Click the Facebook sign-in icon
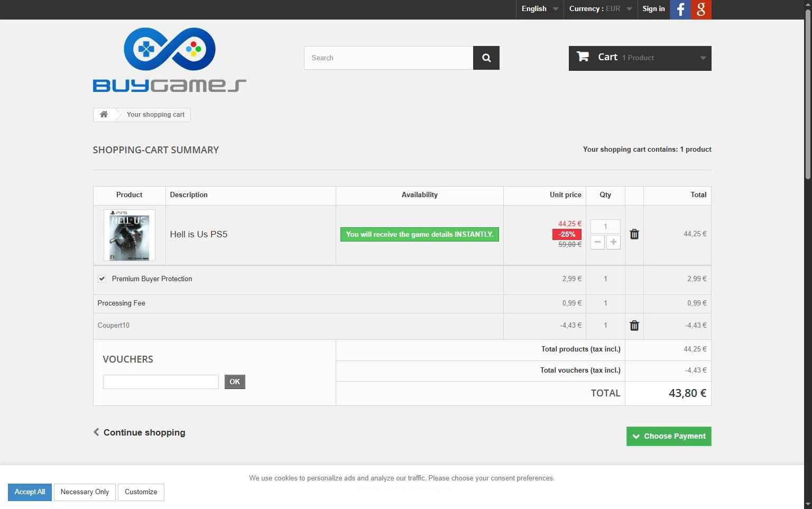The width and height of the screenshot is (812, 509). tap(680, 10)
